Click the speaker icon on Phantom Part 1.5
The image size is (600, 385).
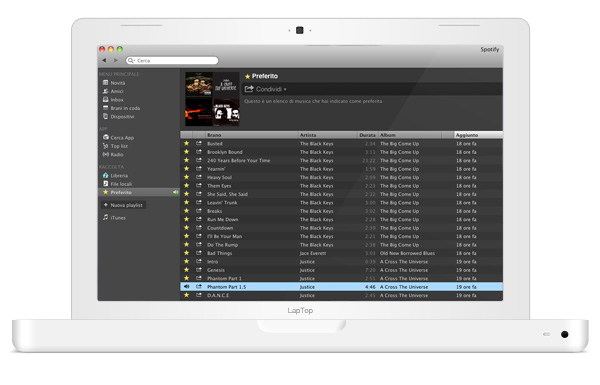[186, 287]
